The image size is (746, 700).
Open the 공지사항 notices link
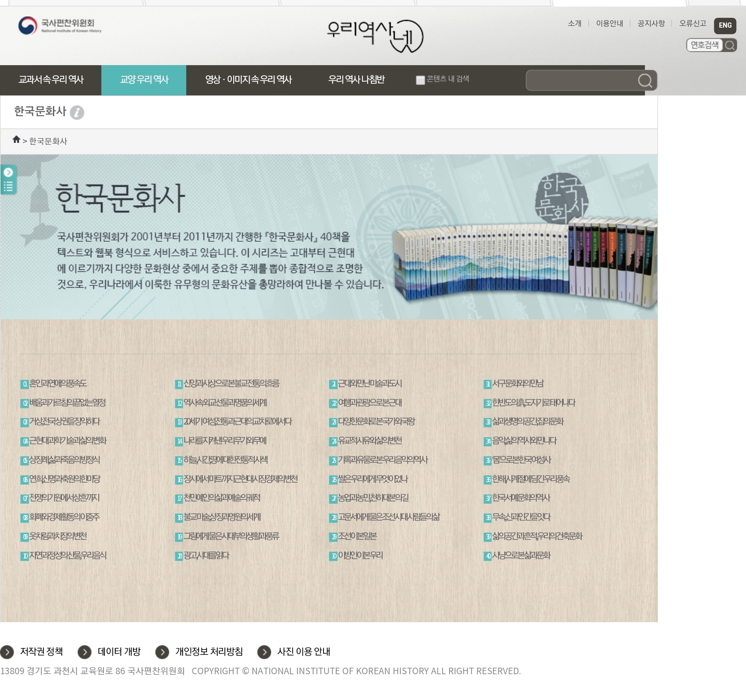(x=651, y=23)
